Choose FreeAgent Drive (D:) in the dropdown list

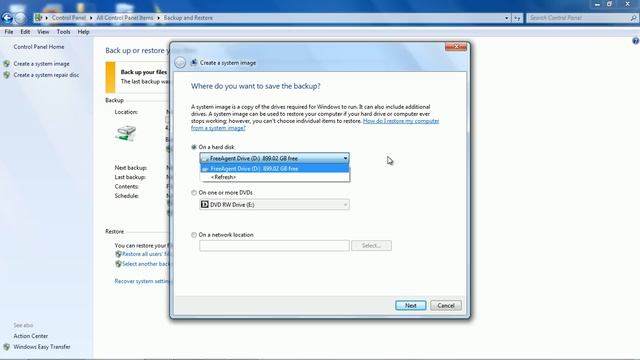[x=275, y=168]
